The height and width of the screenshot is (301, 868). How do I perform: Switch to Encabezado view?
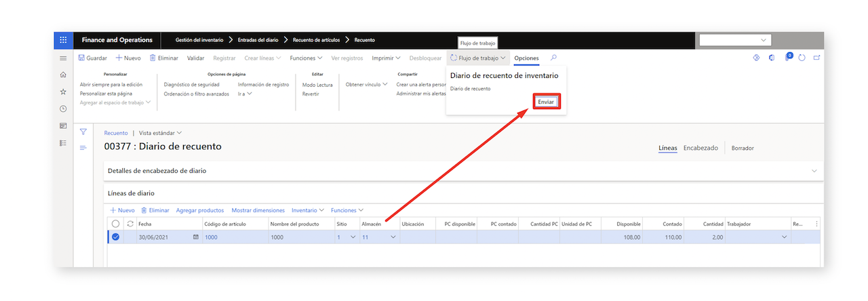click(x=701, y=148)
